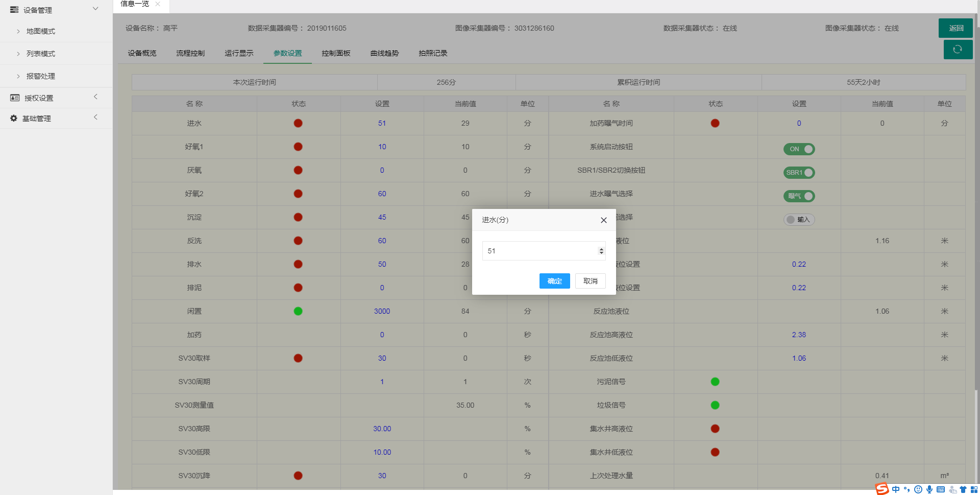Click the 授权设置 ID card icon

(x=15, y=98)
